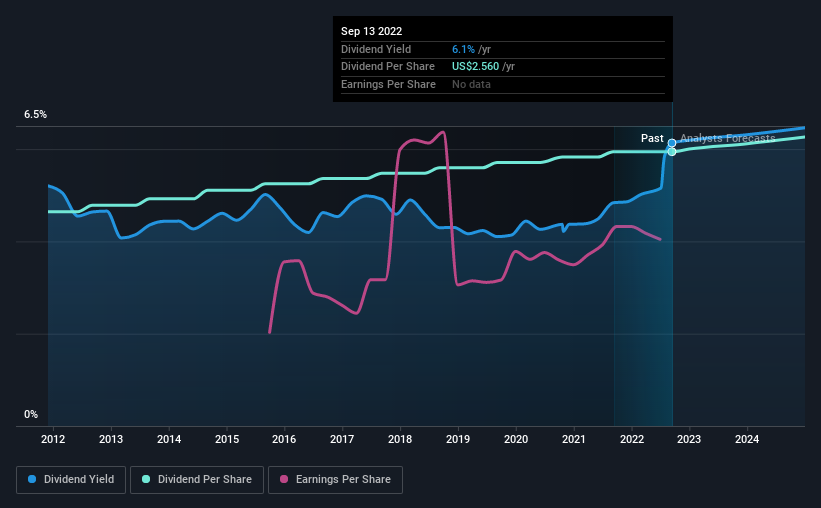Click the 6.1% dividend yield value

(463, 49)
